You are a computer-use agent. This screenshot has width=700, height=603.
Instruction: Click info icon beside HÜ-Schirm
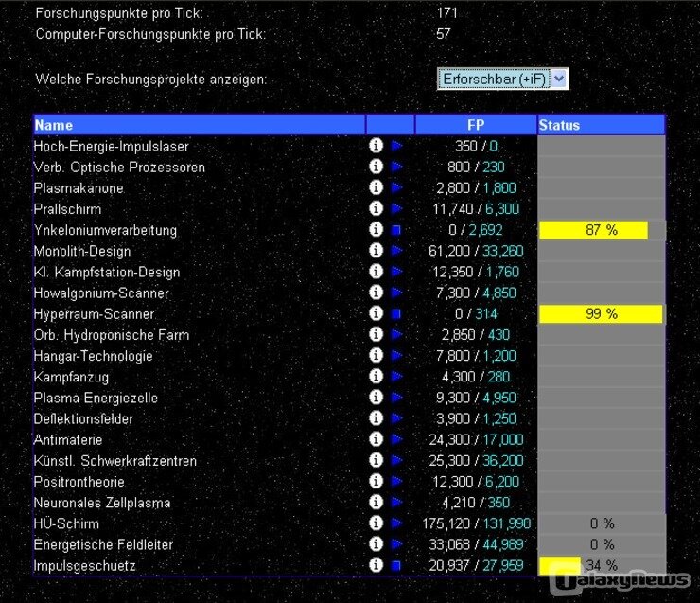(376, 523)
